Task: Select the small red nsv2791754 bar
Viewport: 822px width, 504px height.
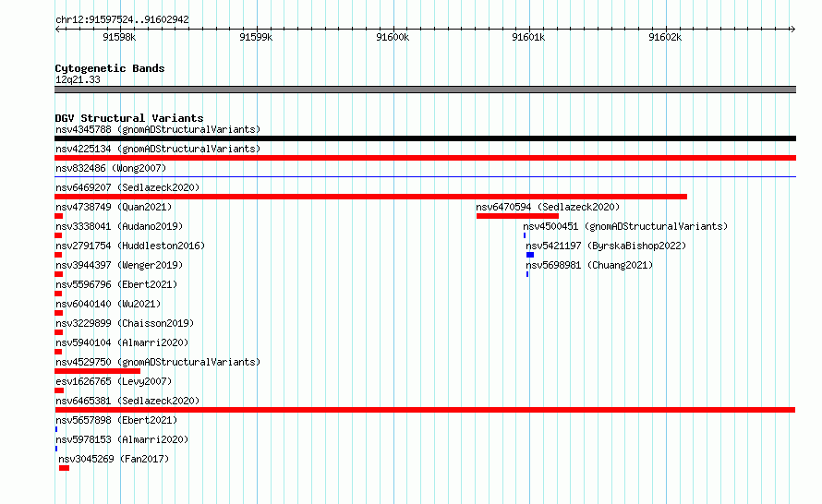Action: [58, 255]
